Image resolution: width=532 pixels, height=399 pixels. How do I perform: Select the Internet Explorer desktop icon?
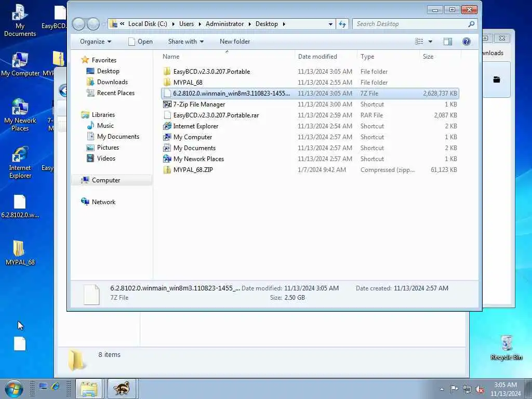[20, 162]
